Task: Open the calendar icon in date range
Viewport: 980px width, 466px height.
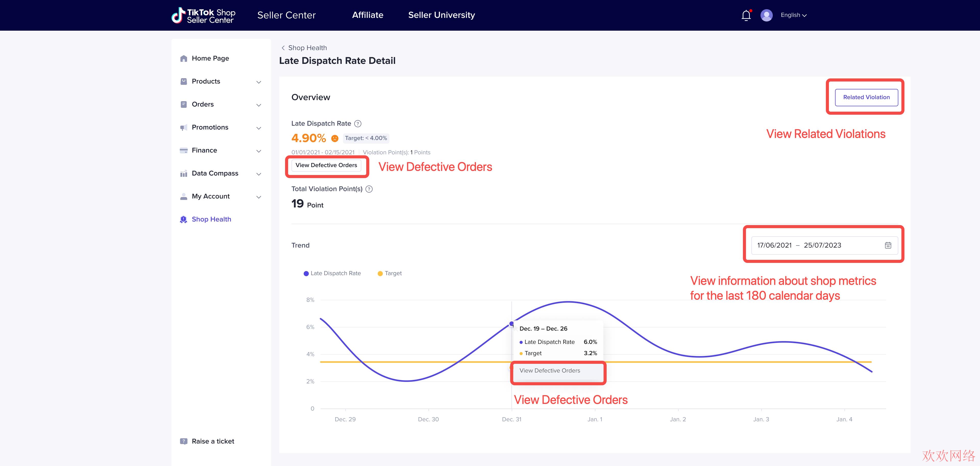Action: [888, 245]
